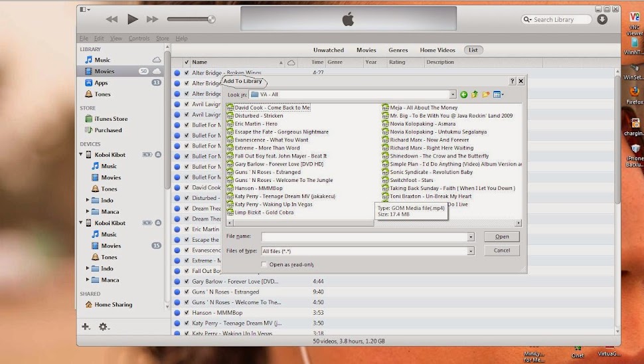Select the List view tab
The width and height of the screenshot is (644, 364).
coord(473,50)
